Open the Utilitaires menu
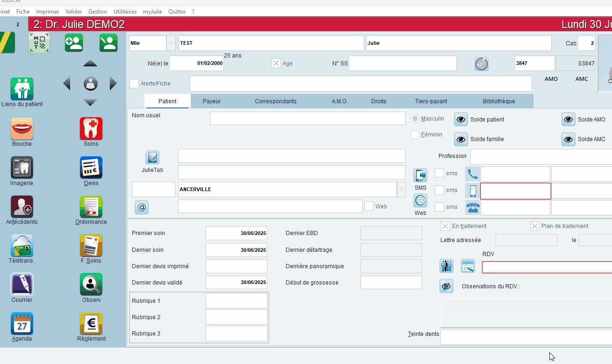Image resolution: width=612 pixels, height=364 pixels. coord(125,12)
